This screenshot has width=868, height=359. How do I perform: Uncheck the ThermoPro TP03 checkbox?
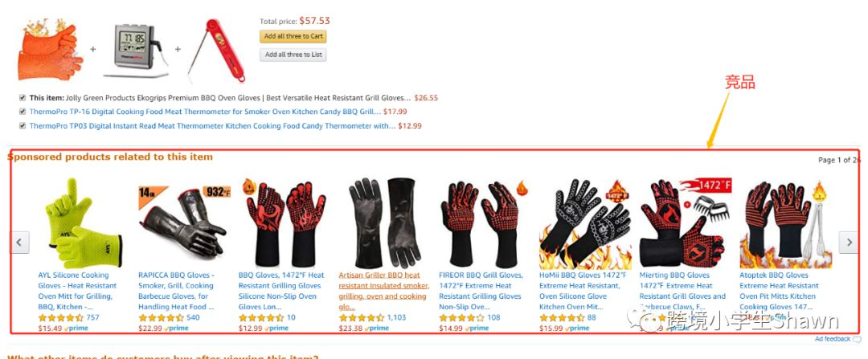click(23, 125)
